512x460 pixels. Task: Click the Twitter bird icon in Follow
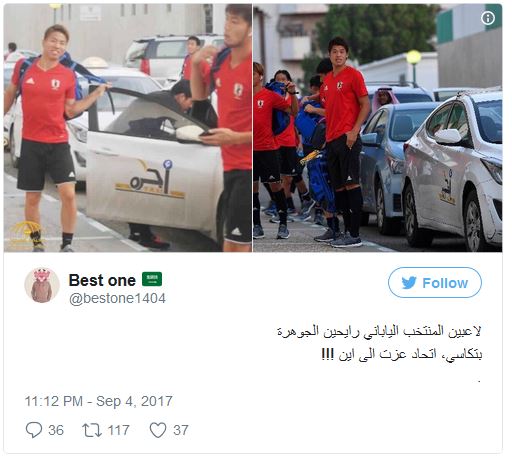409,283
